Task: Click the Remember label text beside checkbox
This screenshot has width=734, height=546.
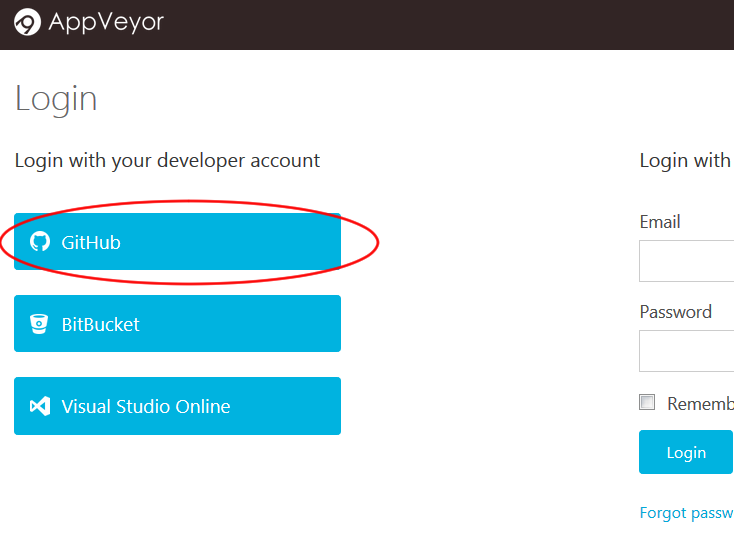Action: [700, 404]
